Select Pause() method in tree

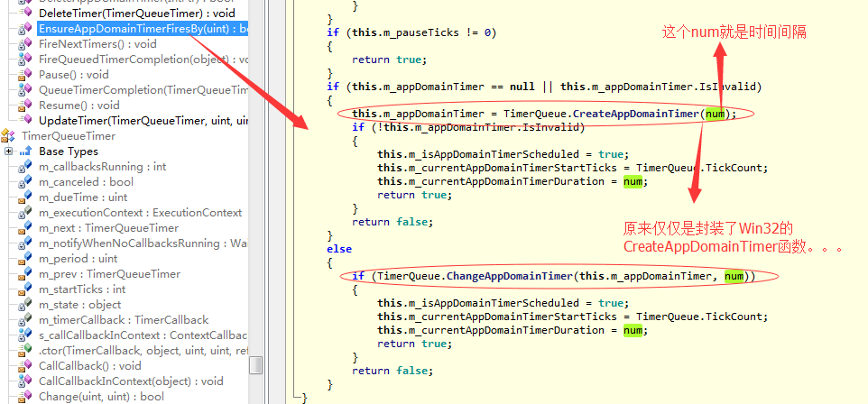click(x=74, y=75)
